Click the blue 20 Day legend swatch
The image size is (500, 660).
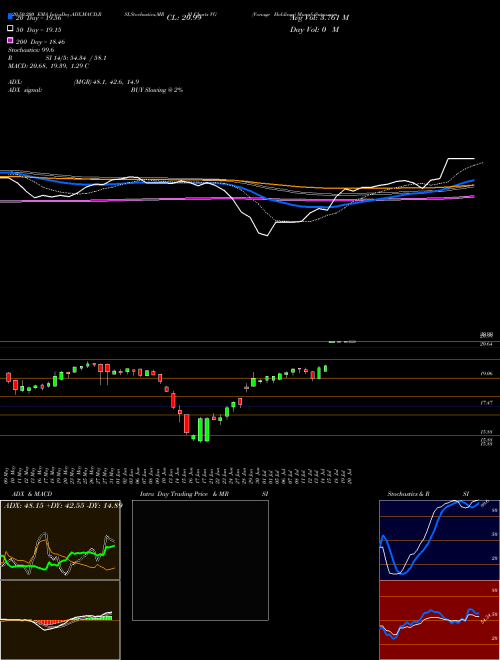point(10,16)
